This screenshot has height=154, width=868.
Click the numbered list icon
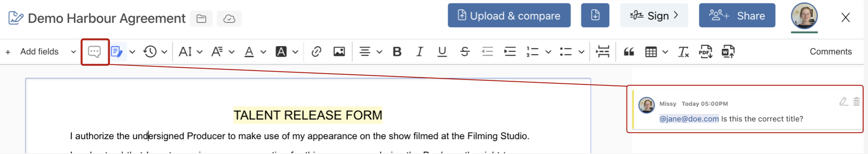tap(532, 52)
